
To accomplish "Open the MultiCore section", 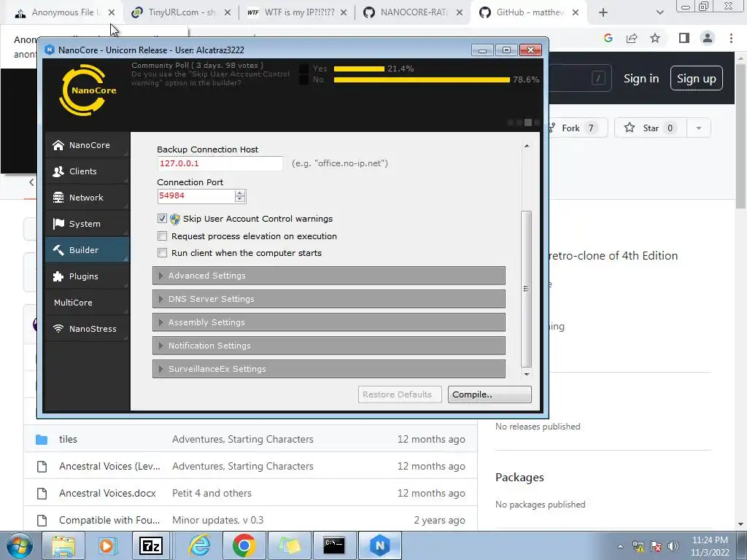I will coord(88,303).
